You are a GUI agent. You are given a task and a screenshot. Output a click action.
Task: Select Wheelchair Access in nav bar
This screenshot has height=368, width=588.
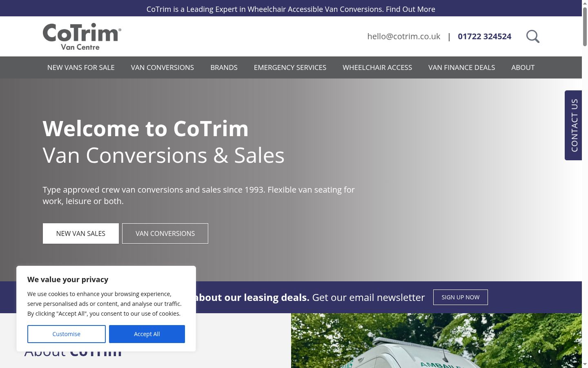377,67
